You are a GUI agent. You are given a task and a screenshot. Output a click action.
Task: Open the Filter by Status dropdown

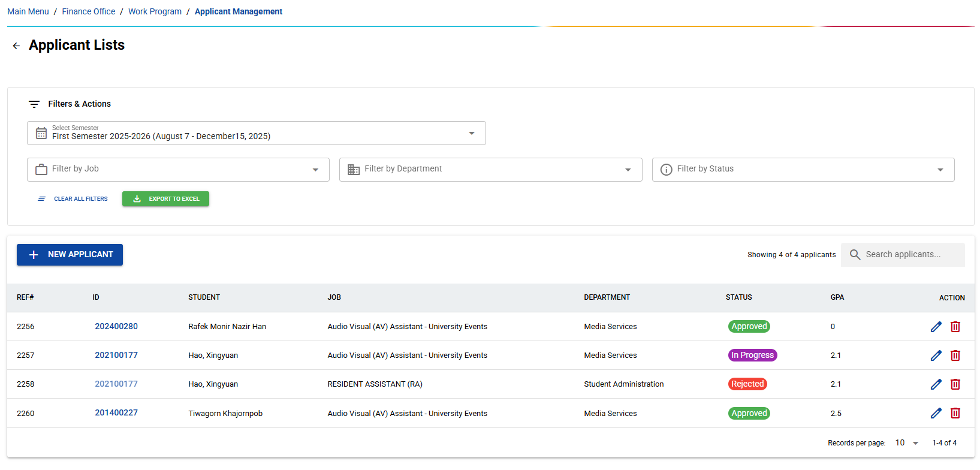[x=803, y=170]
